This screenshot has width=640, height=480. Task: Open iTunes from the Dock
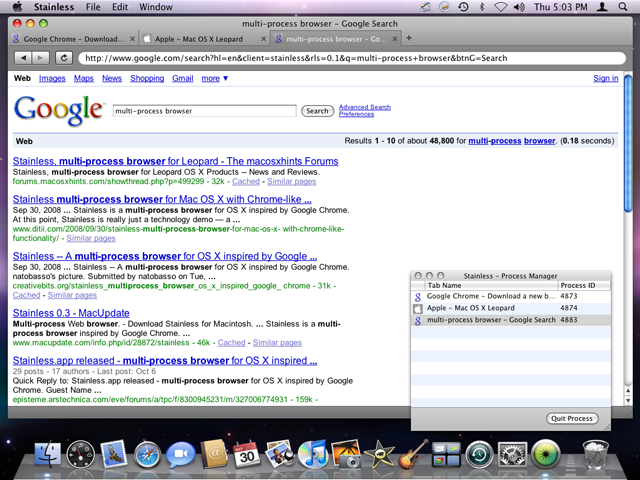click(x=313, y=454)
